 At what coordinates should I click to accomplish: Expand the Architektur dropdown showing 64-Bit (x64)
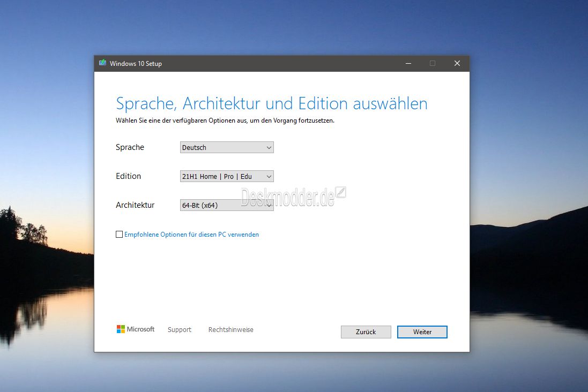(227, 205)
